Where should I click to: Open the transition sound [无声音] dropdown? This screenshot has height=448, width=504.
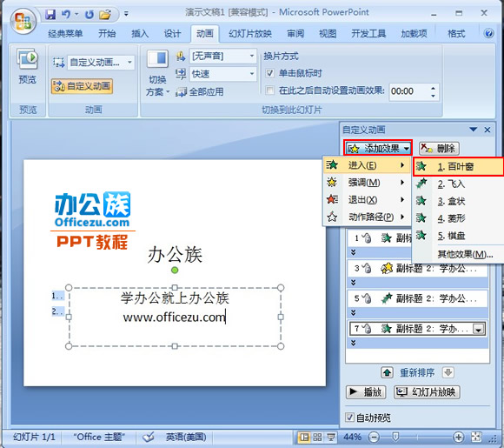tap(252, 56)
